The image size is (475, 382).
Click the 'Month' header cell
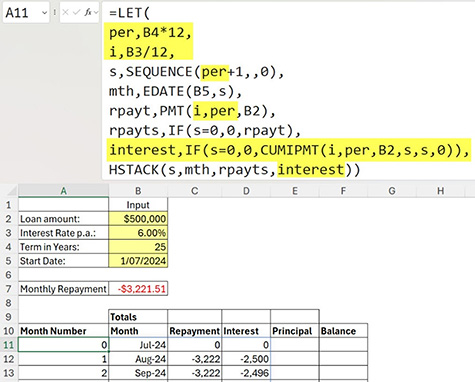click(x=138, y=331)
